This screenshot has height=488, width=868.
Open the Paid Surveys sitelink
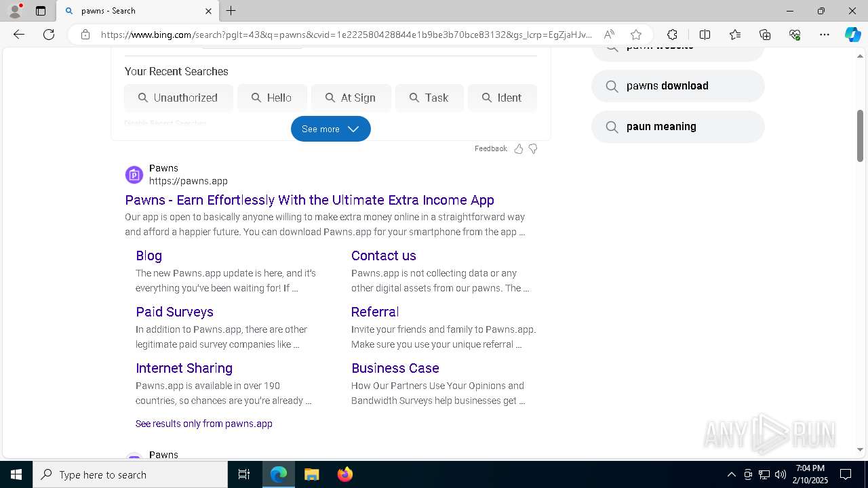174,312
